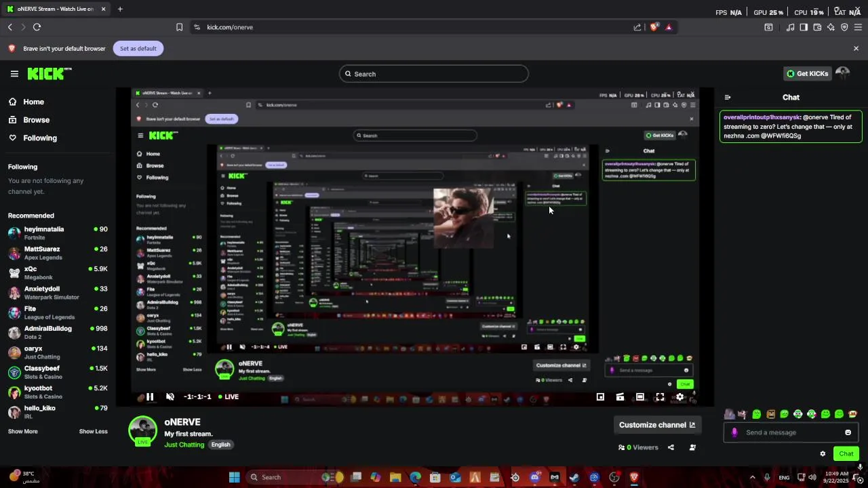Open Browse in sidebar
This screenshot has width=868, height=488.
tap(28, 120)
